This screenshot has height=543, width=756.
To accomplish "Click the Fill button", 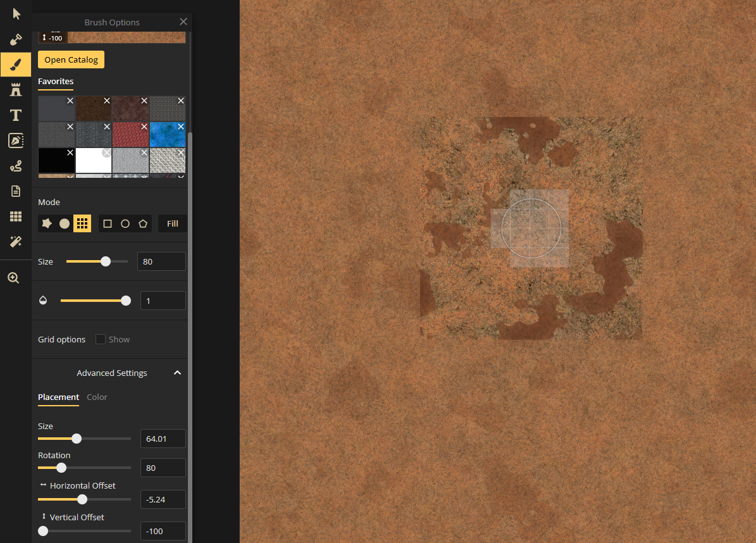I will coord(172,223).
